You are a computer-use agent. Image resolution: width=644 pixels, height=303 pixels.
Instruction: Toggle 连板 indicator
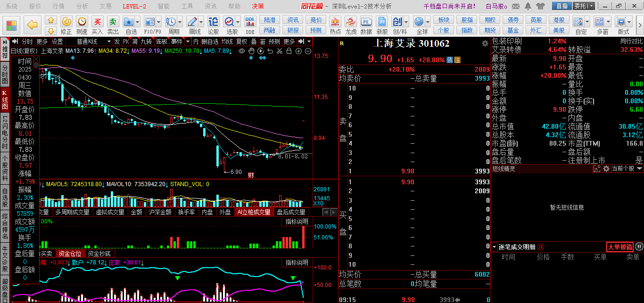coord(162,41)
